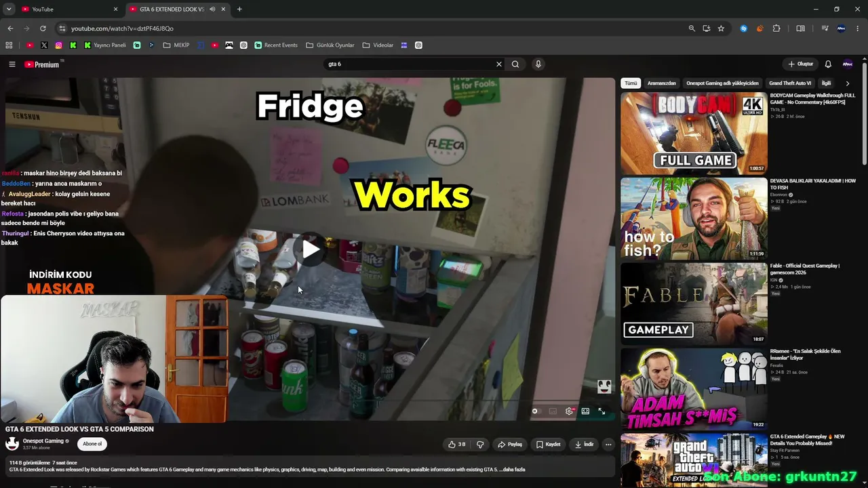Screen dimensions: 868x488
Task: Open the Shazam extension icon
Action: pyautogui.click(x=744, y=28)
